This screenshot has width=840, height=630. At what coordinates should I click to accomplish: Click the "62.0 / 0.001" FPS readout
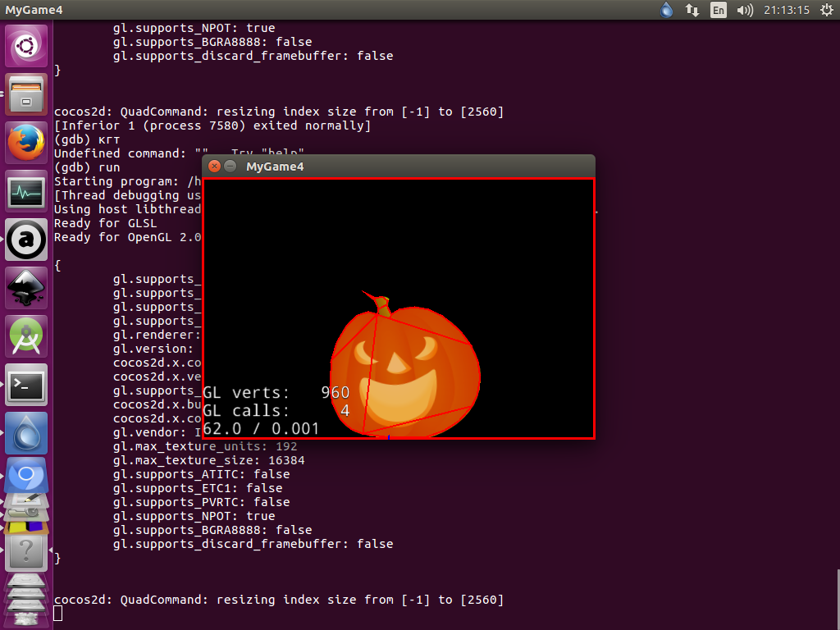261,428
